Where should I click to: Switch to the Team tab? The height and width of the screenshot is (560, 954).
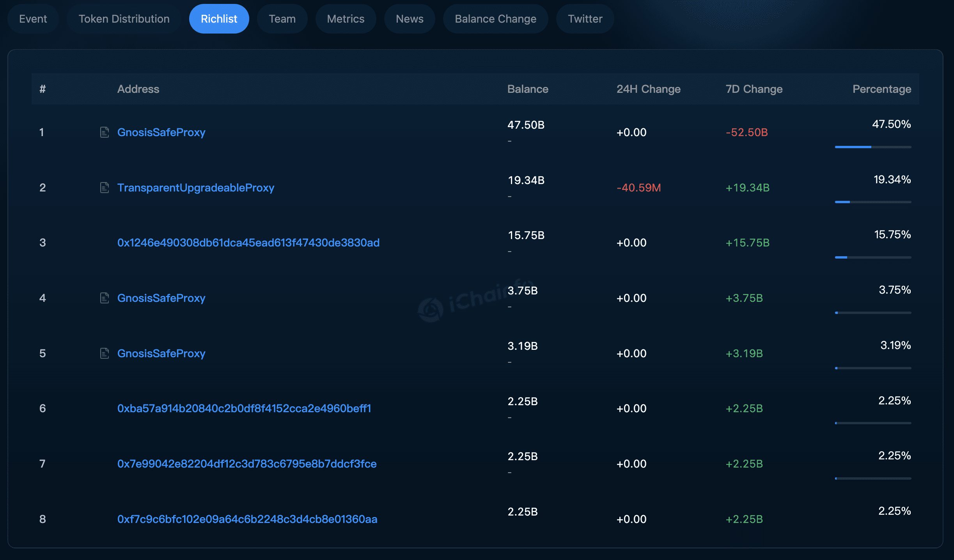tap(282, 18)
